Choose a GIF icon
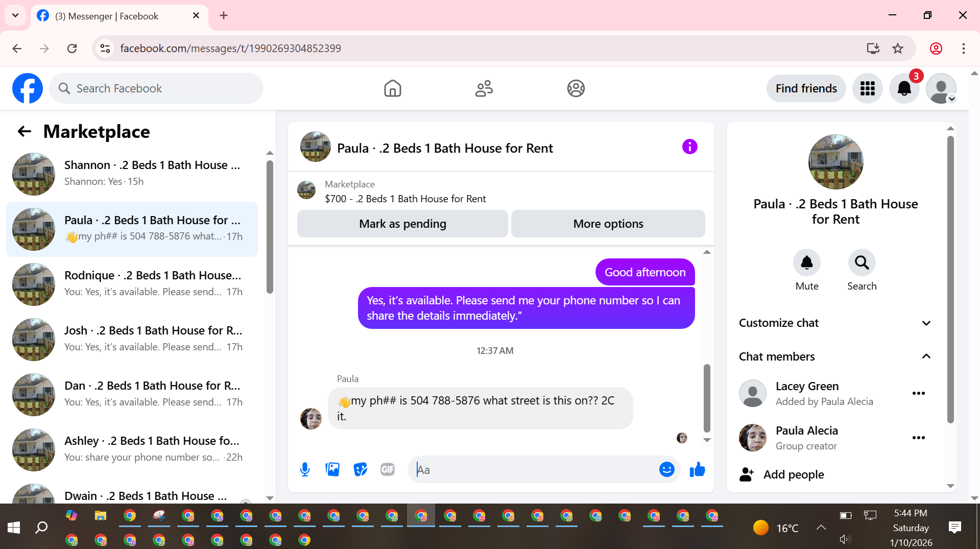The image size is (980, 549). (x=388, y=469)
